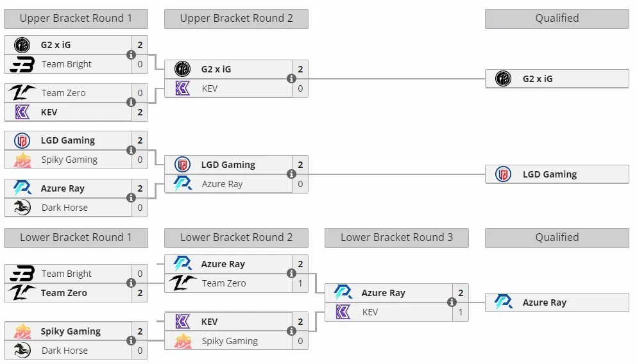Click info icon for LGD Gaming vs Spiky Gaming
This screenshot has height=364, width=637.
(131, 150)
